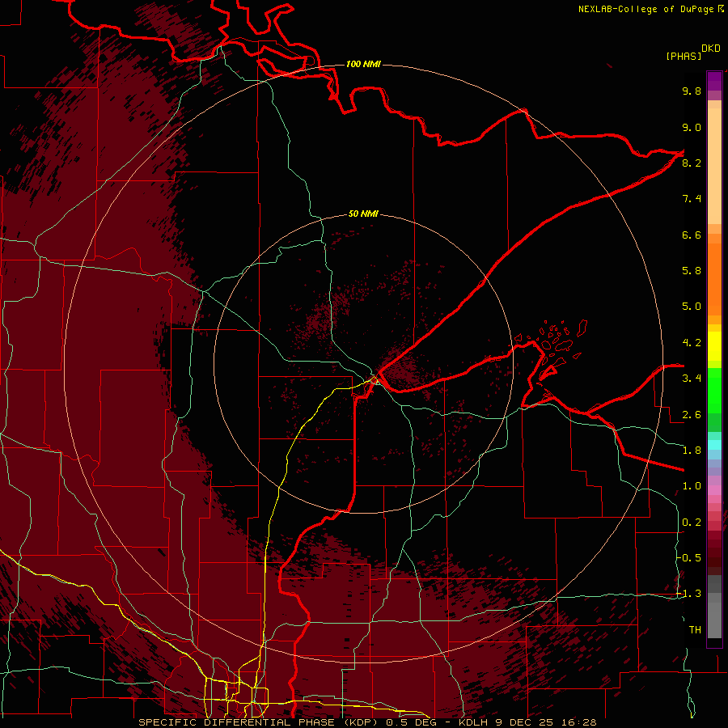Click the 5.8 value on the color scale
728x728 pixels.
(692, 271)
